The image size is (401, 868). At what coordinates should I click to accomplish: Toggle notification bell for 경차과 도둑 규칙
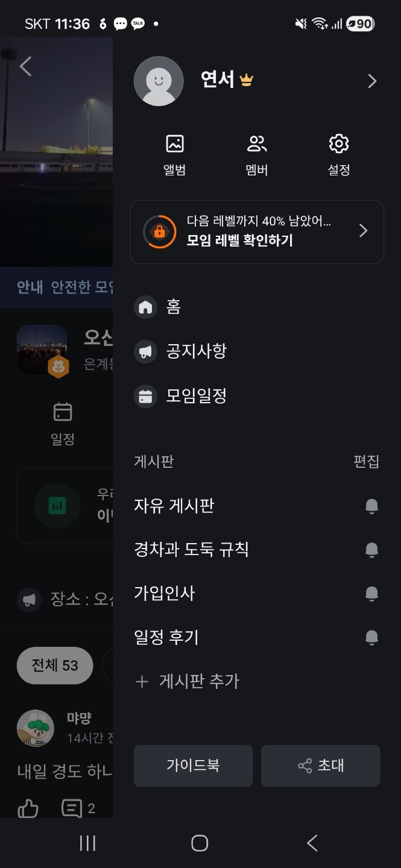[x=372, y=550]
